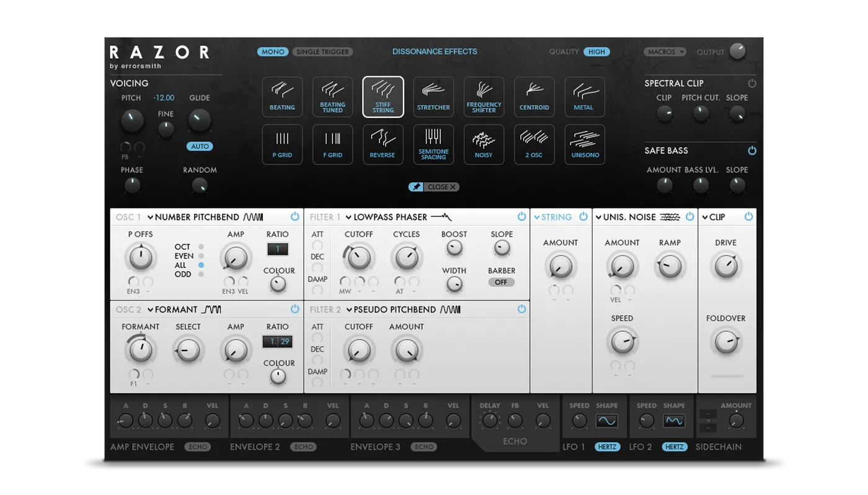Screen dimensions: 868x495
Task: Click the Echo Delay knob
Action: tap(490, 421)
